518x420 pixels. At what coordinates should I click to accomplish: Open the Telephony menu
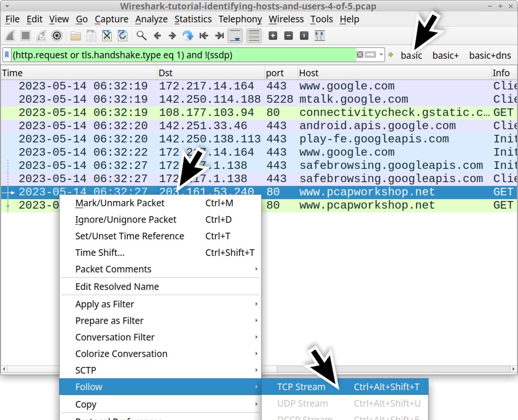pos(240,19)
